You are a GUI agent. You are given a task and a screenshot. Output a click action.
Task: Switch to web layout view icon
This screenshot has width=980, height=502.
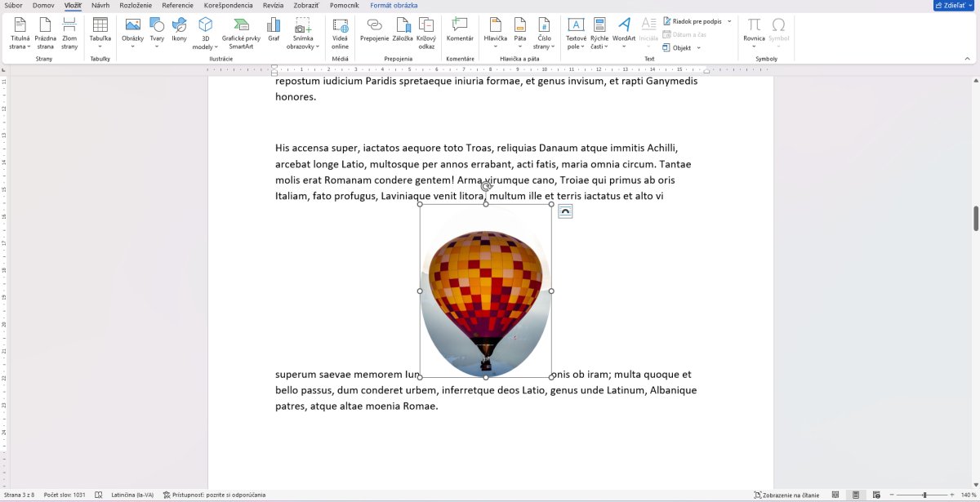(875, 495)
